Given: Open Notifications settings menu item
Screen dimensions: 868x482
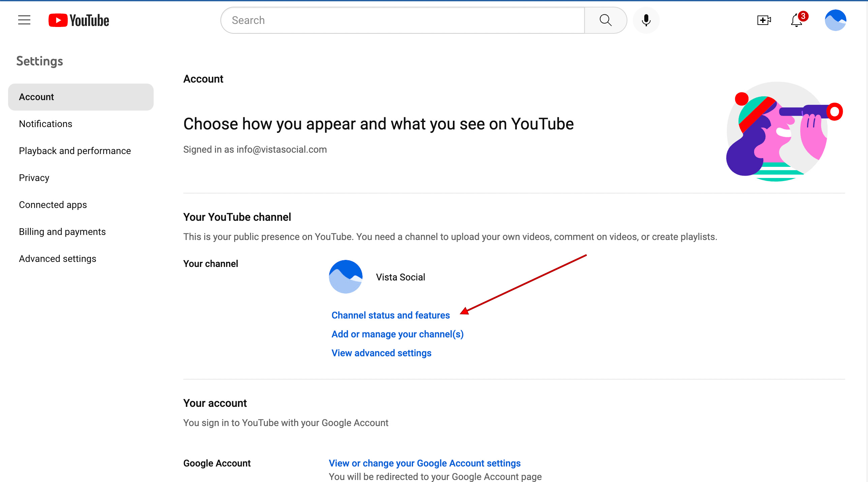Looking at the screenshot, I should click(x=45, y=123).
